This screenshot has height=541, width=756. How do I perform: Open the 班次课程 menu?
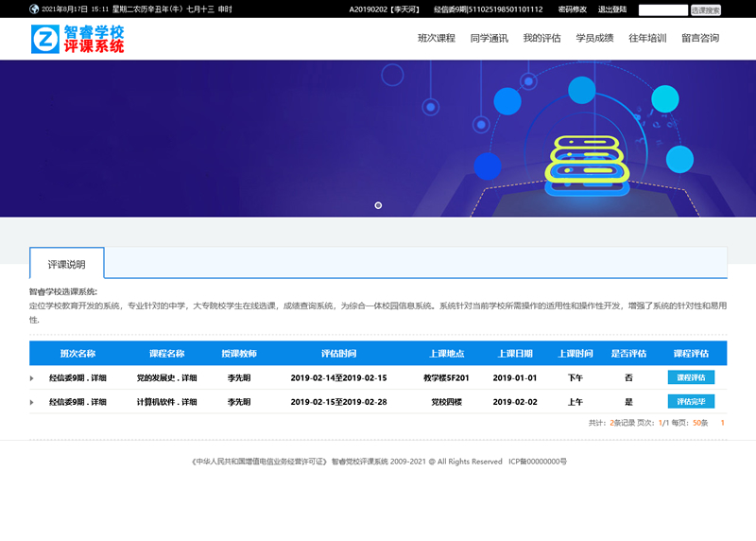[437, 39]
